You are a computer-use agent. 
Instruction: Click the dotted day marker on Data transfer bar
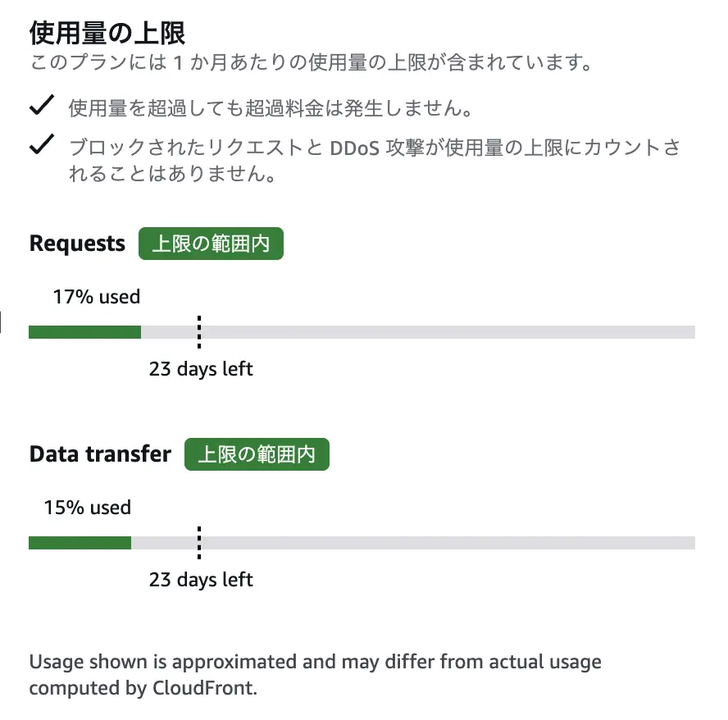click(198, 543)
